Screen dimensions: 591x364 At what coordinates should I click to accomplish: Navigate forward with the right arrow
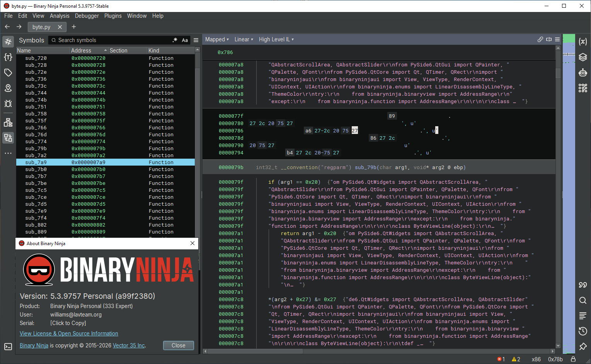[19, 27]
